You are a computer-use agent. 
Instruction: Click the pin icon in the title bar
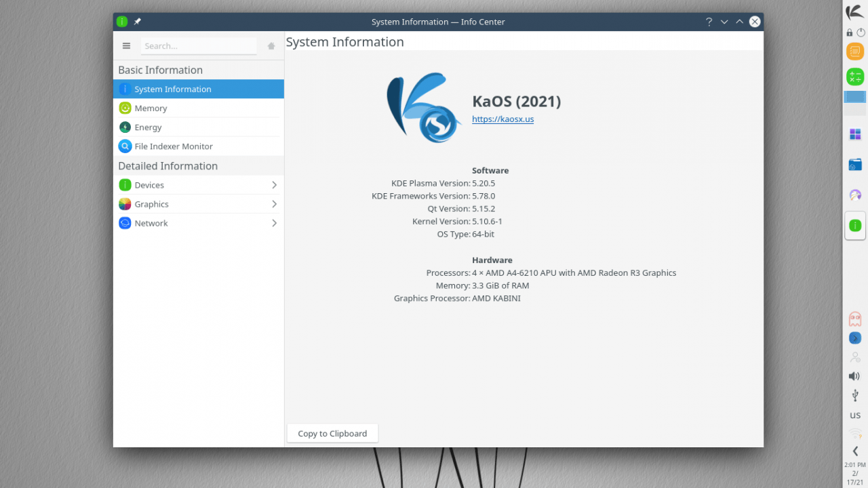(138, 22)
